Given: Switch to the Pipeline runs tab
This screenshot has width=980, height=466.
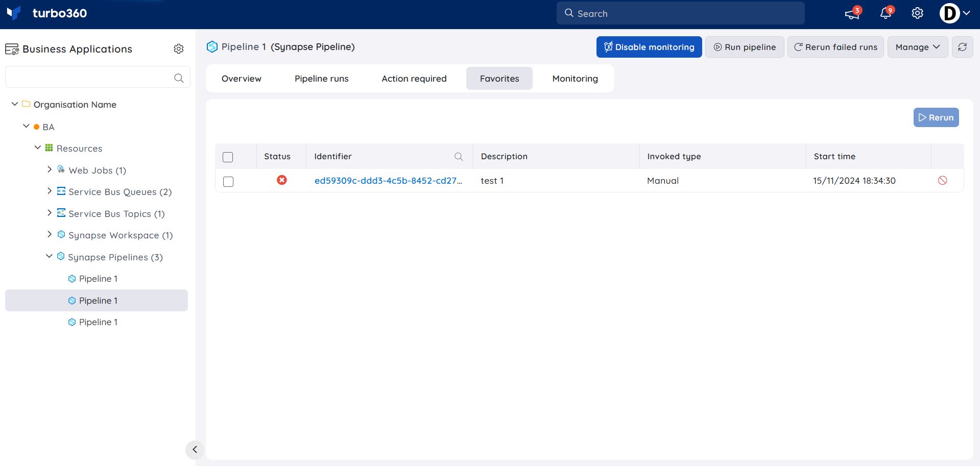Looking at the screenshot, I should (x=322, y=79).
